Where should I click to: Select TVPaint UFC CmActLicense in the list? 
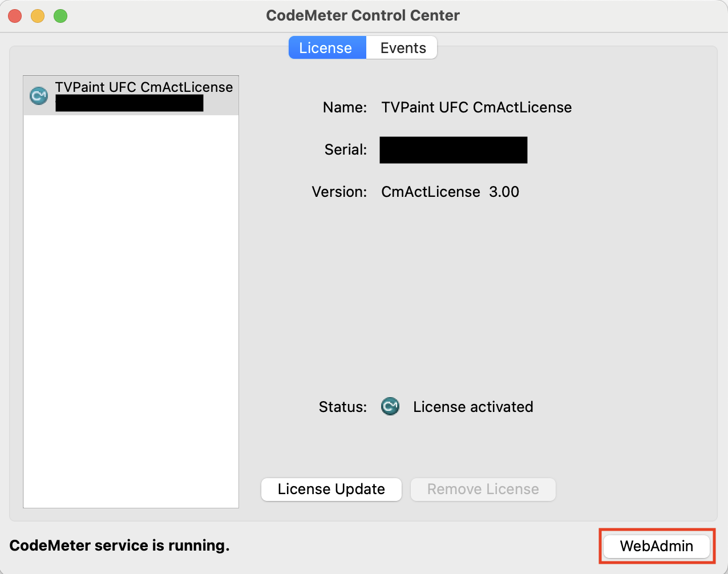tap(131, 96)
